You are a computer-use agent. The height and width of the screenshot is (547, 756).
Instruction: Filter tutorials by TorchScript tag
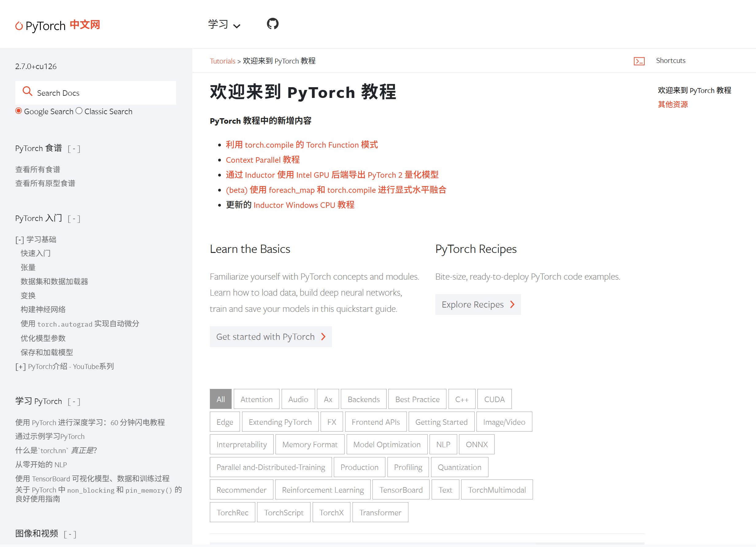(284, 513)
